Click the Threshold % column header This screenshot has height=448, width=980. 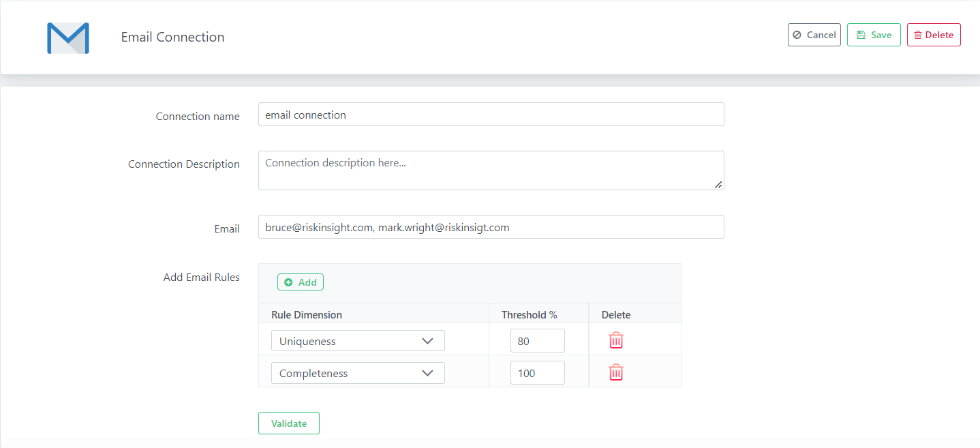[530, 314]
